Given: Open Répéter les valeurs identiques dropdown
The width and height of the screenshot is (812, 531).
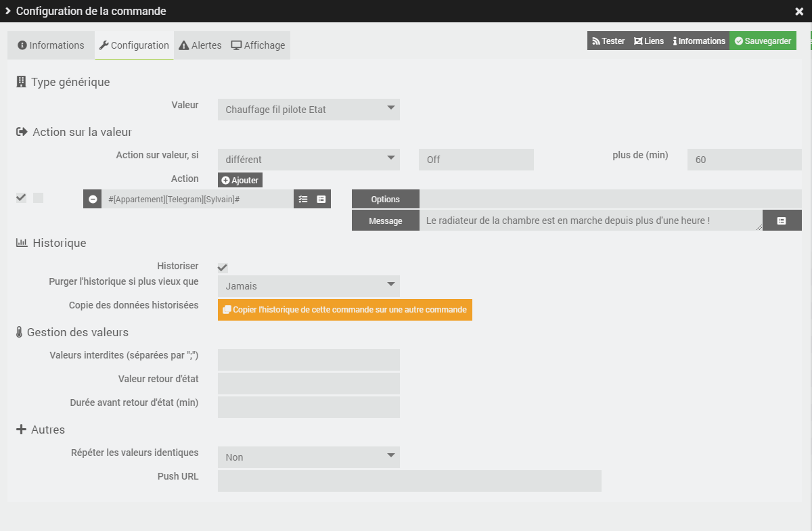Looking at the screenshot, I should pos(309,457).
